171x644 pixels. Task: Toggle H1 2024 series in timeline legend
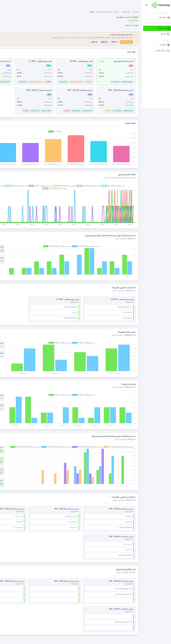(x=40, y=186)
